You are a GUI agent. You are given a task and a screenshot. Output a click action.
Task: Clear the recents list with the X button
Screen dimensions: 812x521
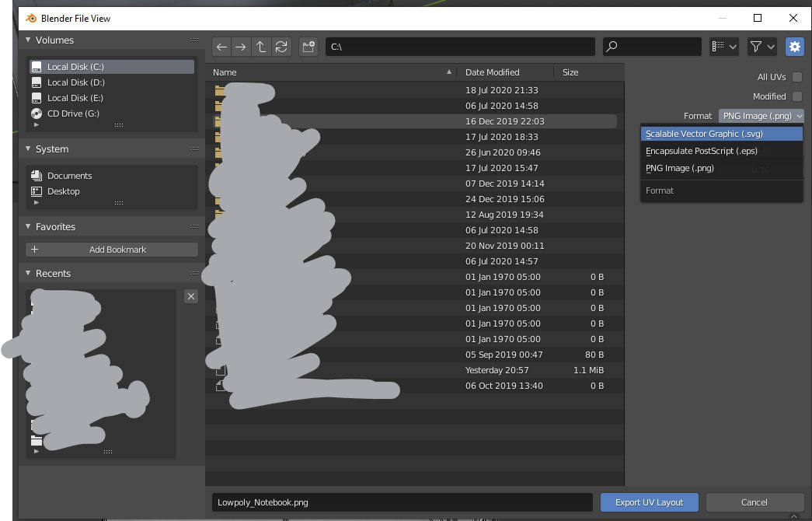pyautogui.click(x=191, y=296)
